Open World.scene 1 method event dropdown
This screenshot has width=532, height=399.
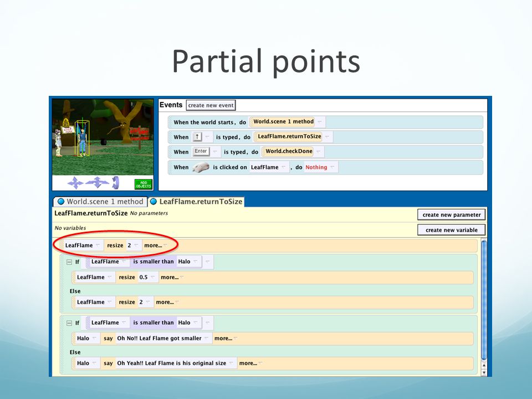[x=320, y=121]
